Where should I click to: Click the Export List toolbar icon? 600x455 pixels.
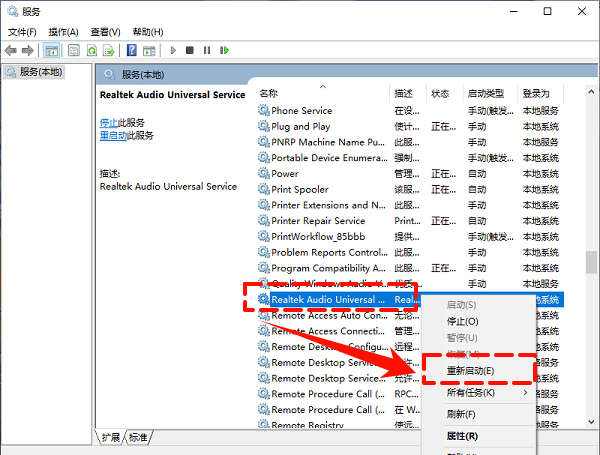pos(108,50)
